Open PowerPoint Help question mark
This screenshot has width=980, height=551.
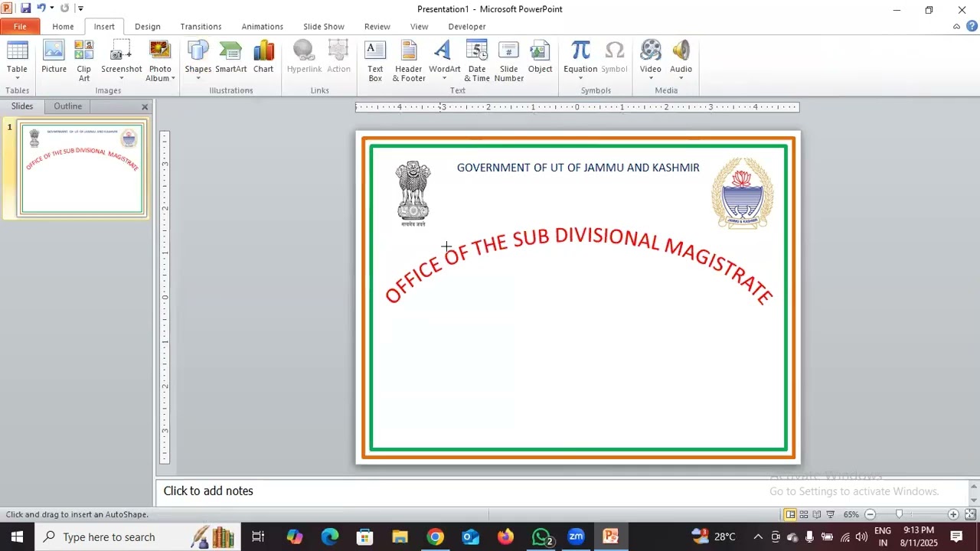point(971,26)
